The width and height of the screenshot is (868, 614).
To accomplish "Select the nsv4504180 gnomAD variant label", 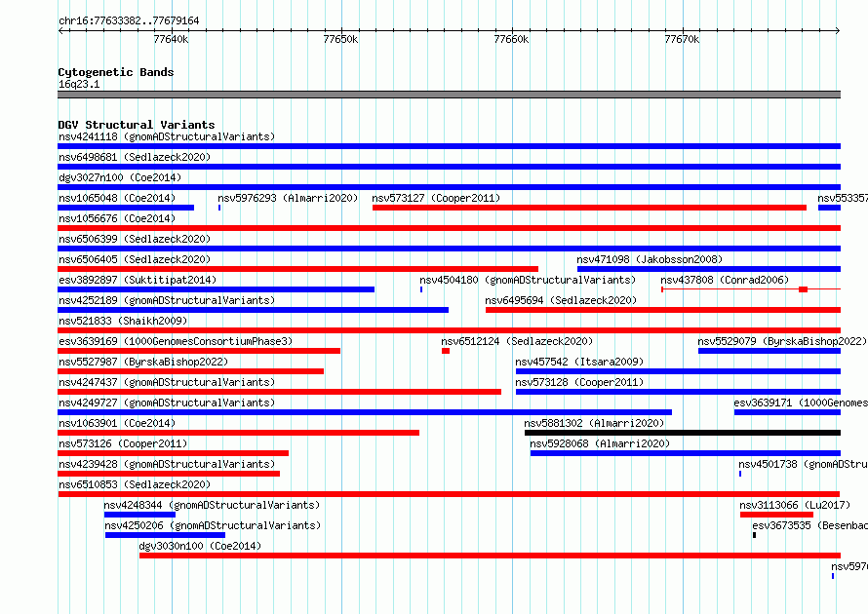I will [528, 280].
